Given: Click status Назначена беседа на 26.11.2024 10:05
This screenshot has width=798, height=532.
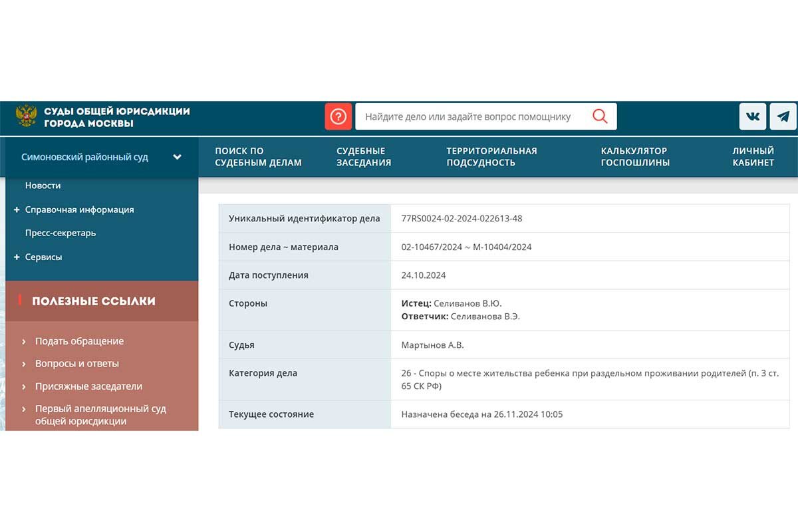Looking at the screenshot, I should 481,414.
